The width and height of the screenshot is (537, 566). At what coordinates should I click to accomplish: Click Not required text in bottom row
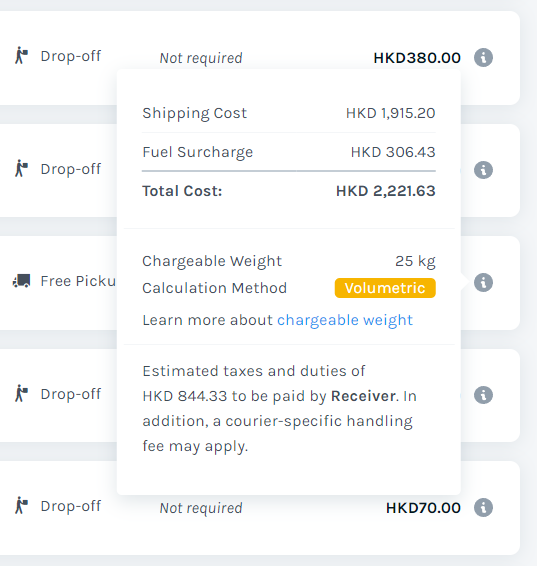(x=201, y=508)
